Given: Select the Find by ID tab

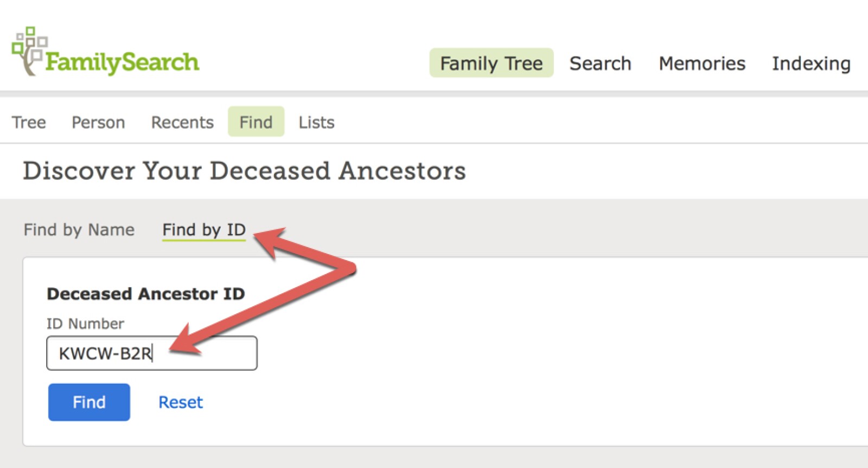Looking at the screenshot, I should click(x=204, y=229).
